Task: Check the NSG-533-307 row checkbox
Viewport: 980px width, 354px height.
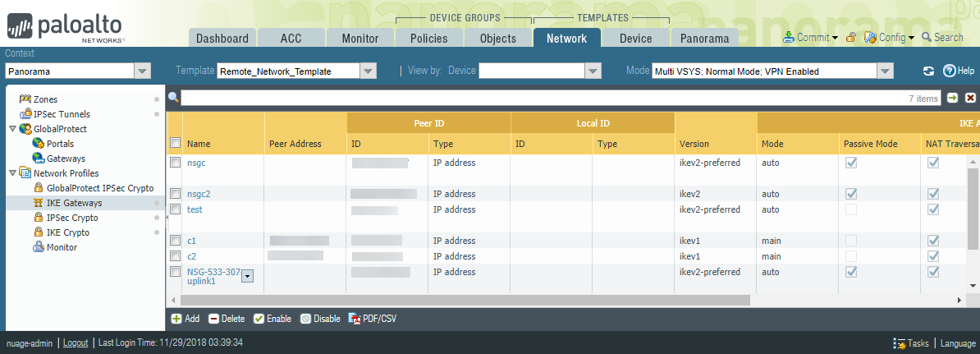Action: click(176, 272)
